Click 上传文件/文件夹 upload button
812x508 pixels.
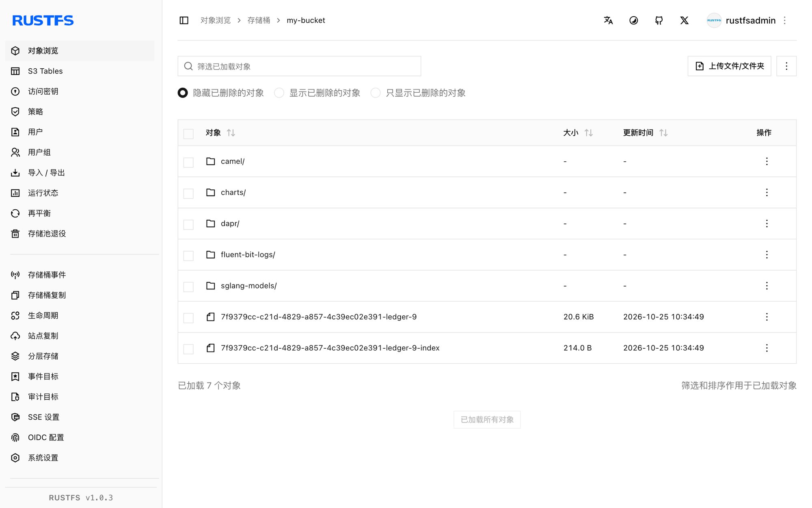tap(729, 66)
